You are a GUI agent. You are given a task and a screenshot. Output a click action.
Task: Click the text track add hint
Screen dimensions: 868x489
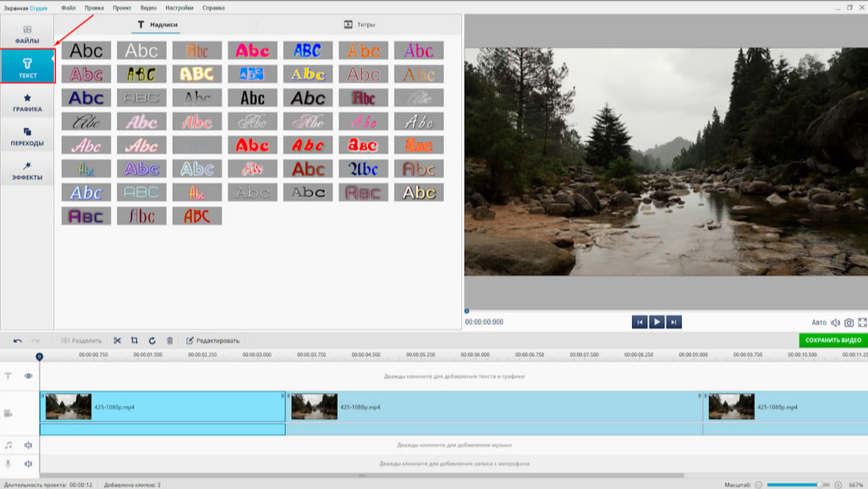pyautogui.click(x=454, y=376)
